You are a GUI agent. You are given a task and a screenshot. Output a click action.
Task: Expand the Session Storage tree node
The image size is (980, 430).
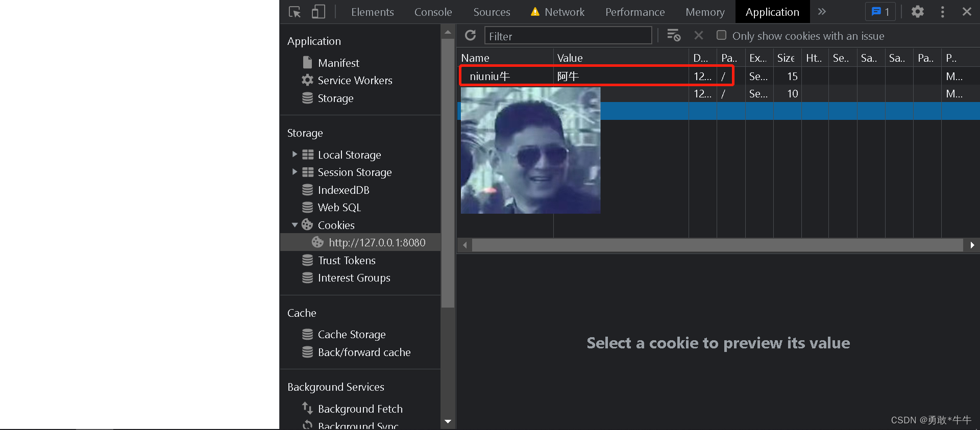[295, 172]
